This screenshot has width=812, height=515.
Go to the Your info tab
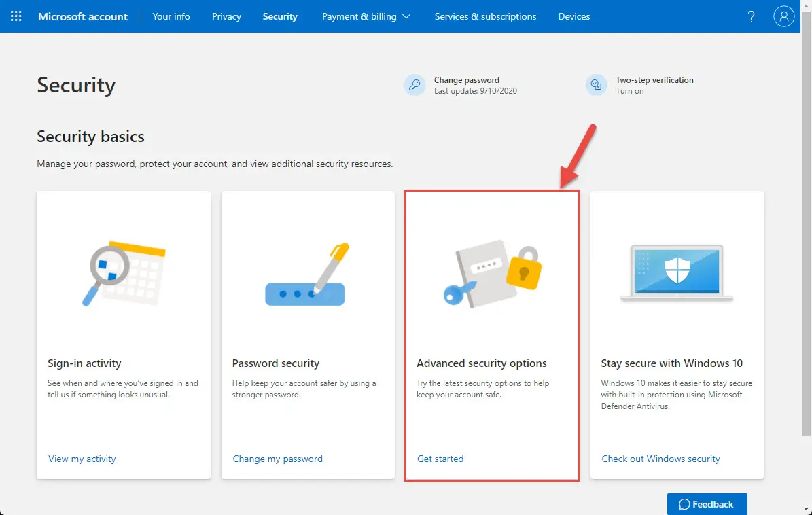pos(171,16)
